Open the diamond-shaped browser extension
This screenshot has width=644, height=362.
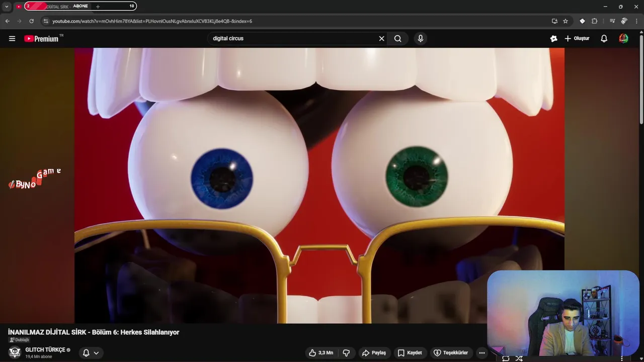tap(582, 21)
